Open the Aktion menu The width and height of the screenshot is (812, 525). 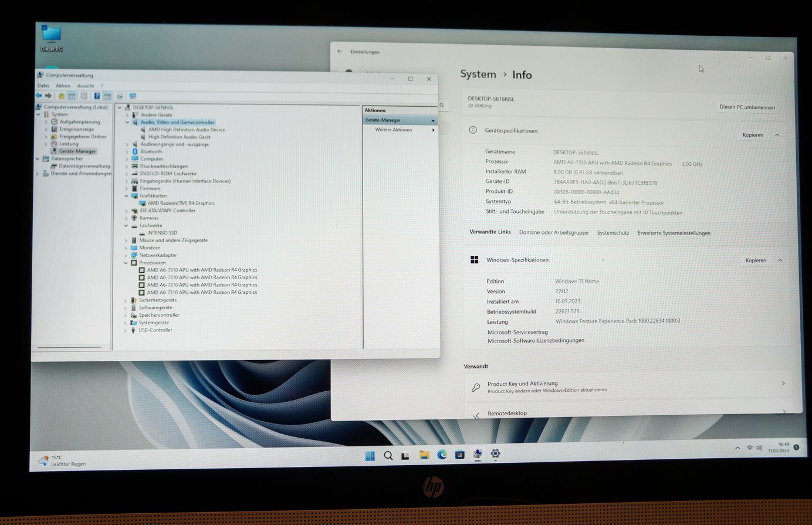63,86
